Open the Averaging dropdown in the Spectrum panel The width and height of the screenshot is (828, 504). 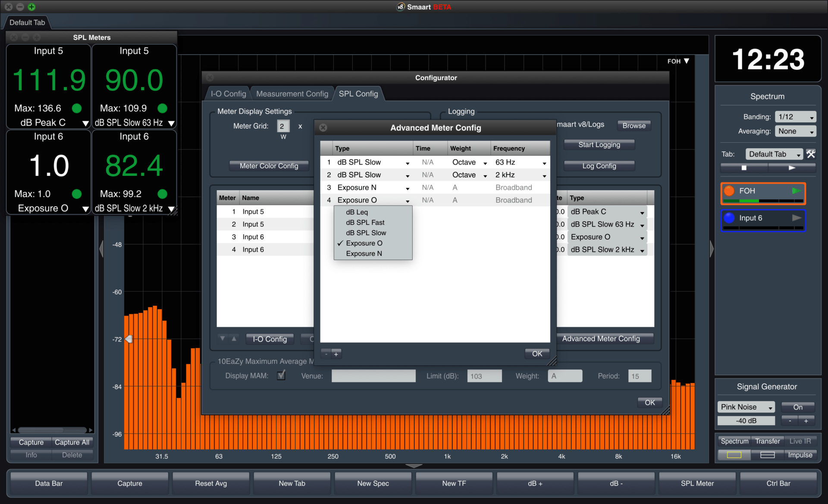tap(795, 131)
